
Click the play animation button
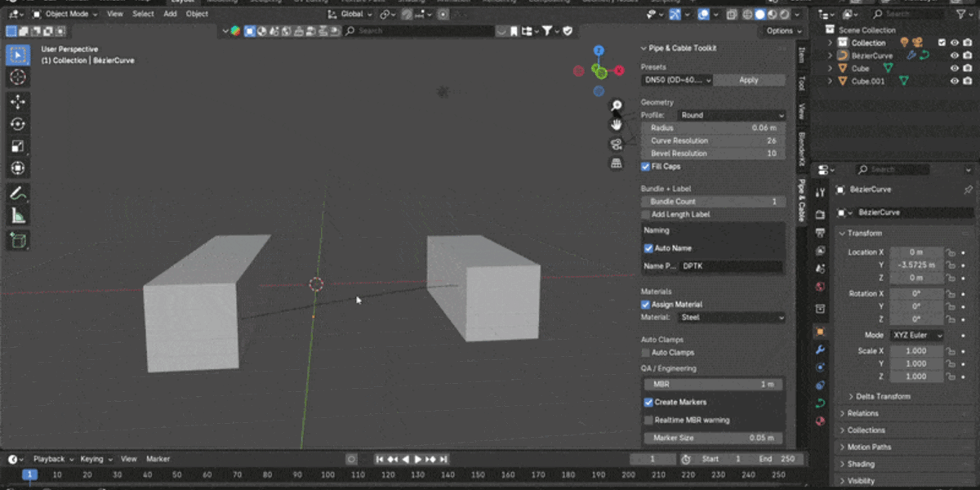coord(418,460)
